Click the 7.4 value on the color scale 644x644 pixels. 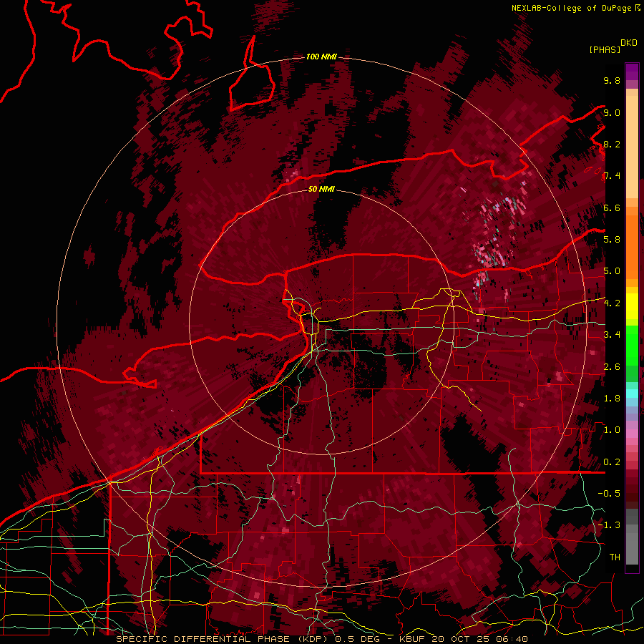(612, 176)
